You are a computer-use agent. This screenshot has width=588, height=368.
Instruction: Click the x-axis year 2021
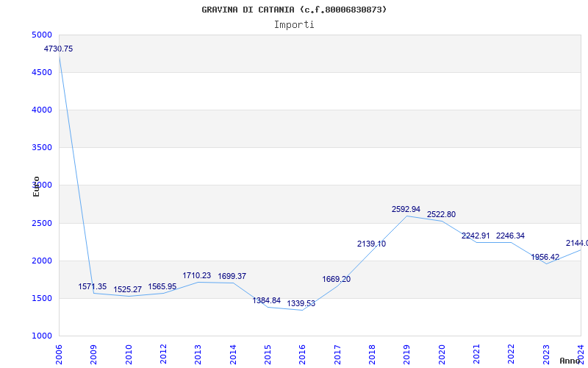[476, 354]
